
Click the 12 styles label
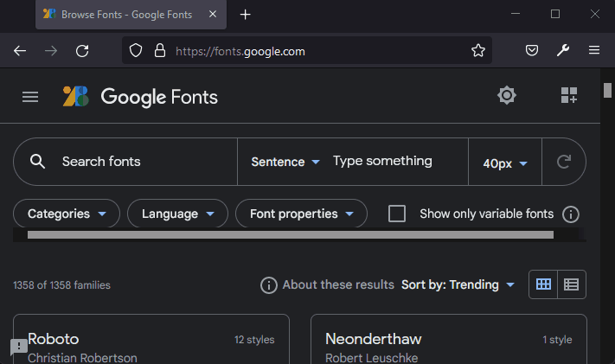click(x=254, y=340)
